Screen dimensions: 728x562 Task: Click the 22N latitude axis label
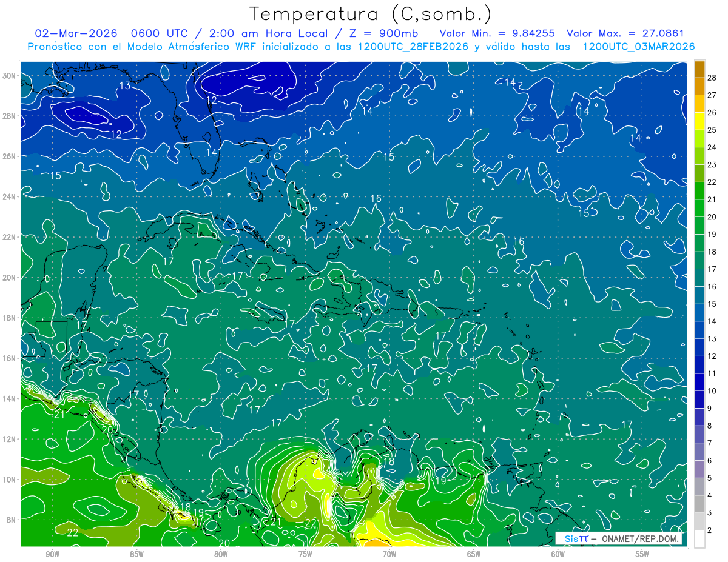coord(10,237)
